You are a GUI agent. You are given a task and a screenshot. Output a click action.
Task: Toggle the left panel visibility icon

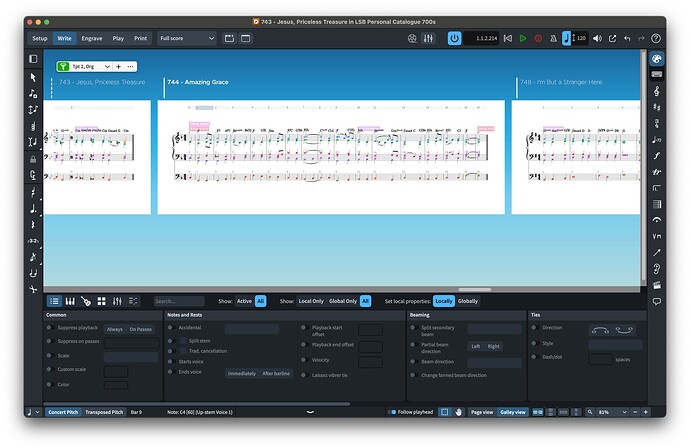[x=33, y=59]
